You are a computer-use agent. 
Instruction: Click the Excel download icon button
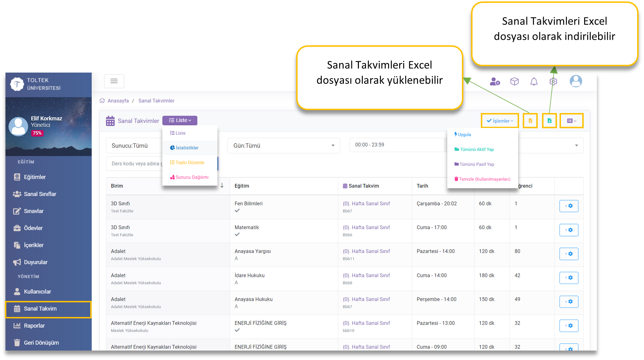549,121
